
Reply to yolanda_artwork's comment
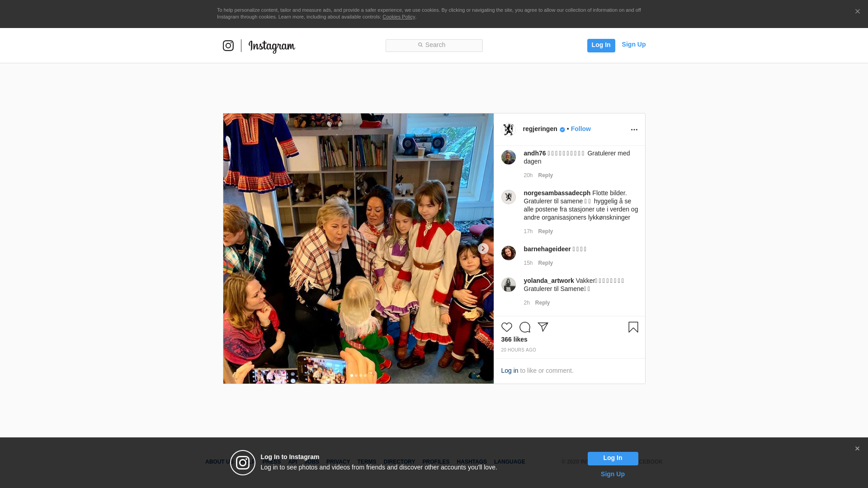542,303
